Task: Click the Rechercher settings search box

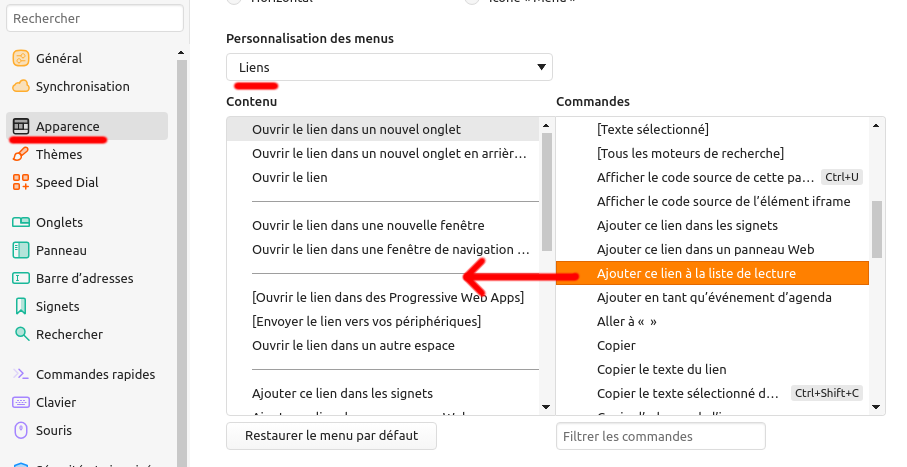Action: tap(97, 19)
